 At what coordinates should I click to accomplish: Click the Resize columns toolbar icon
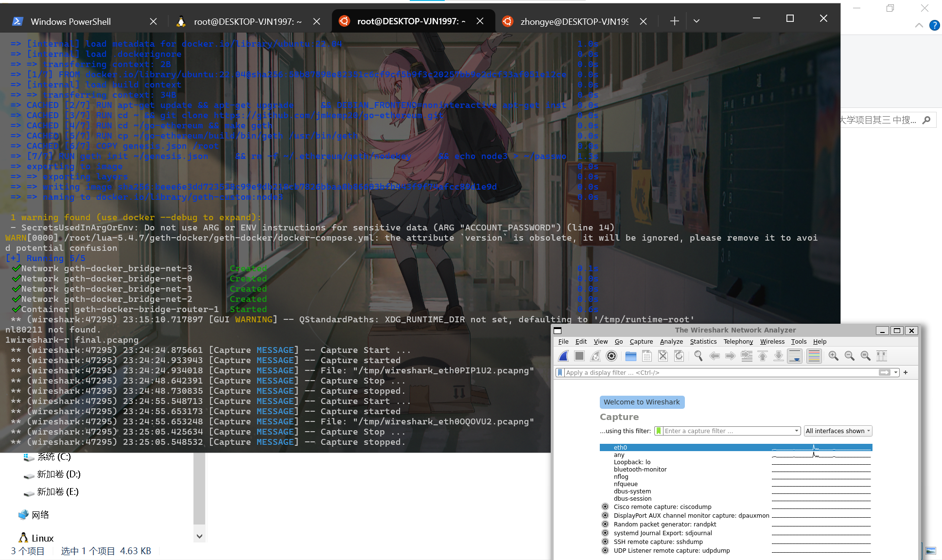pyautogui.click(x=881, y=356)
